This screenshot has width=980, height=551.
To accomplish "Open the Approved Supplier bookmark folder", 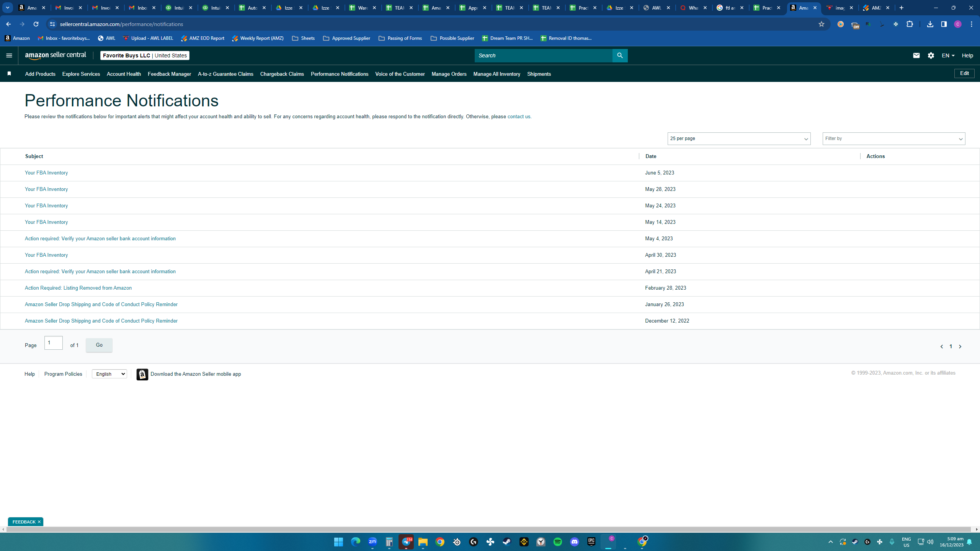I will click(346, 38).
